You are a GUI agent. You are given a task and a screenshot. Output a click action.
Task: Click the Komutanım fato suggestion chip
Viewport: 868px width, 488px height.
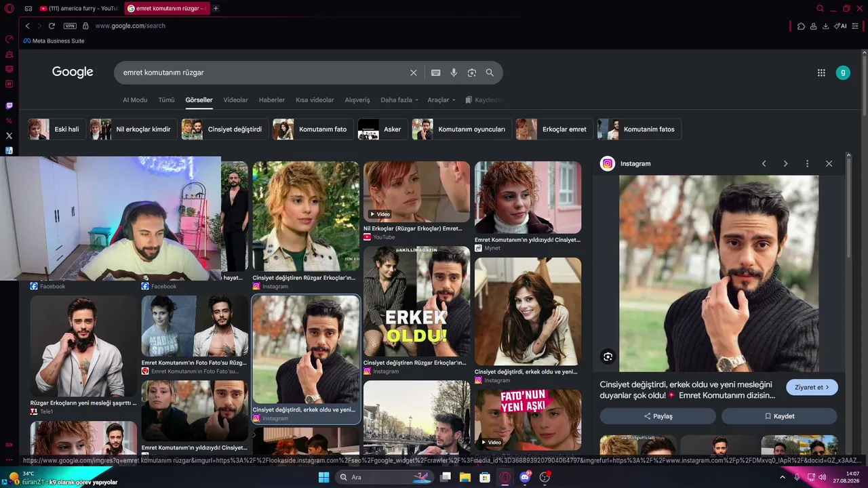click(x=313, y=129)
